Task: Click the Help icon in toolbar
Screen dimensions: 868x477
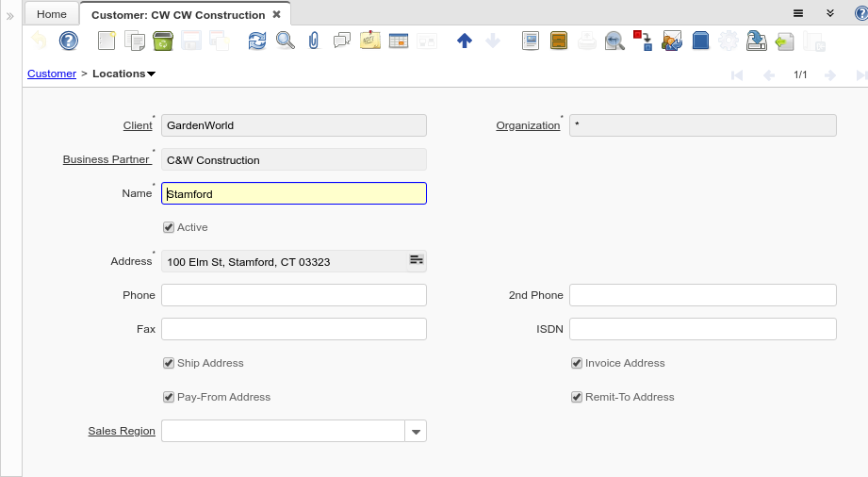Action: point(68,41)
